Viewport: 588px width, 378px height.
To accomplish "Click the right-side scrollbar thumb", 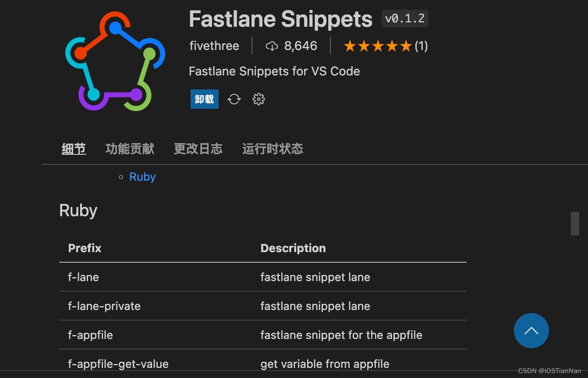I will pos(576,224).
